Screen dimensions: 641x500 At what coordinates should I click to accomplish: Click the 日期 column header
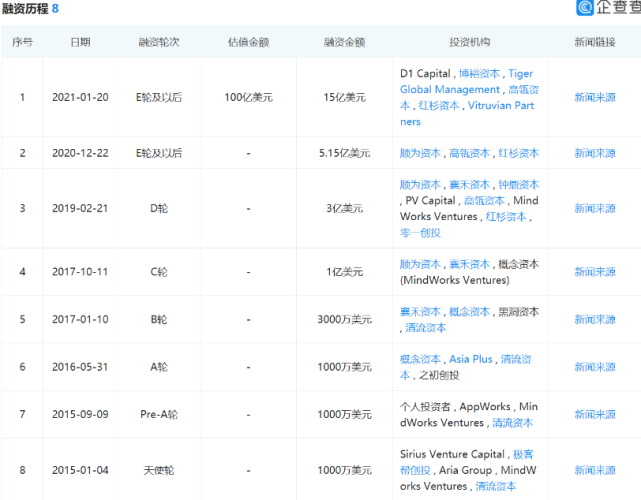pyautogui.click(x=80, y=42)
